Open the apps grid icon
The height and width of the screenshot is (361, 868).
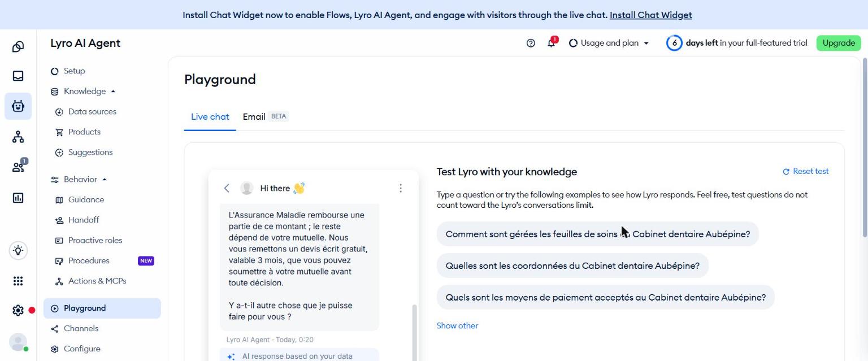click(x=18, y=281)
